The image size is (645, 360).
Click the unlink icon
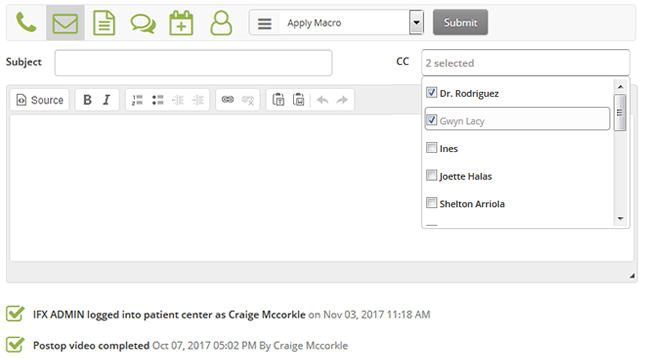(248, 100)
